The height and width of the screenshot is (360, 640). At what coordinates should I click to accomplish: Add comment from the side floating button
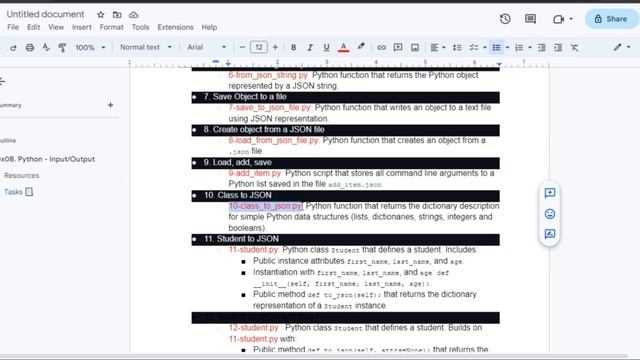point(550,193)
